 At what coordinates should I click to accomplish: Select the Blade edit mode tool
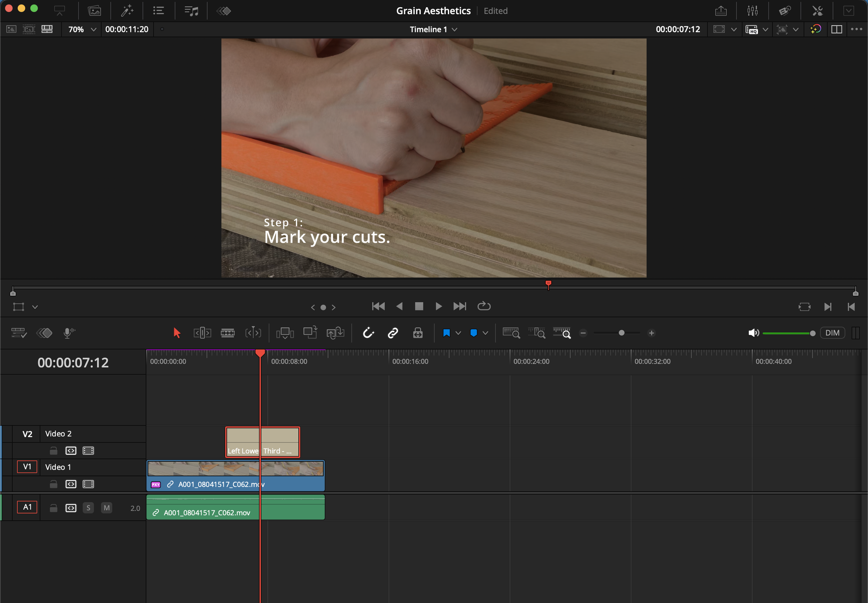pyautogui.click(x=227, y=333)
